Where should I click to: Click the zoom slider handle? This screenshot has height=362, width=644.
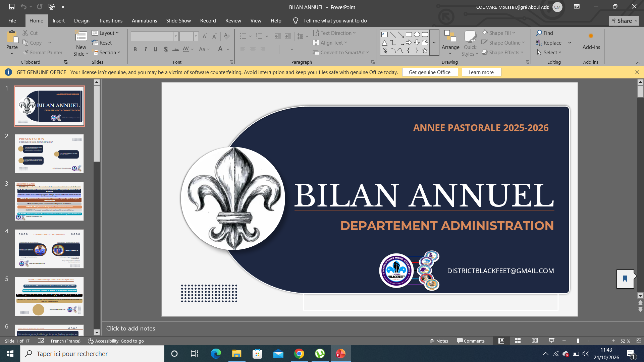point(578,341)
